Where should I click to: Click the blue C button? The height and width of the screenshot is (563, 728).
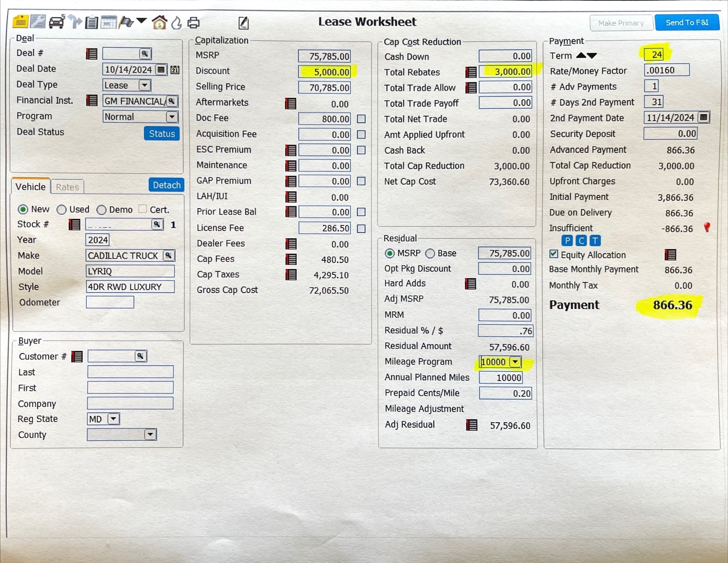581,240
